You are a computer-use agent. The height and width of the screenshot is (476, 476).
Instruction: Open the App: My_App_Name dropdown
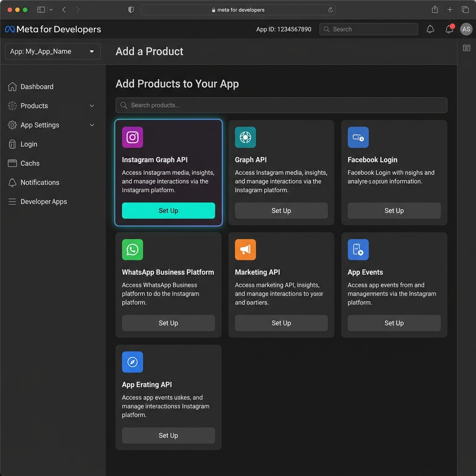[53, 51]
